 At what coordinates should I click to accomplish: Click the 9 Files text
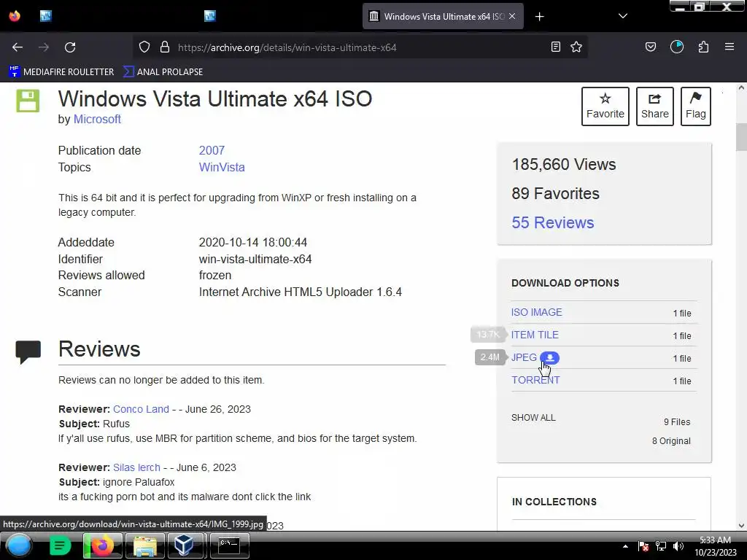click(677, 422)
